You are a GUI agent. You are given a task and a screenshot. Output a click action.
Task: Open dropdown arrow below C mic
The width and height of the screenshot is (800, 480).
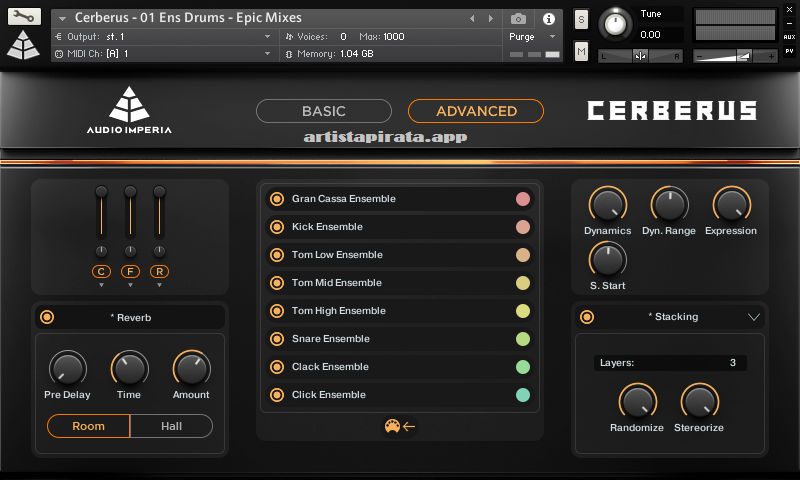(x=102, y=285)
